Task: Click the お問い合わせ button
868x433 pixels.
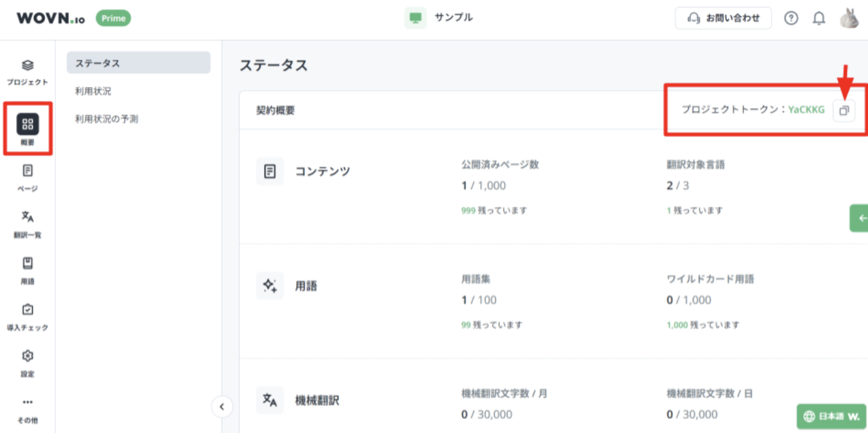Action: pos(723,19)
